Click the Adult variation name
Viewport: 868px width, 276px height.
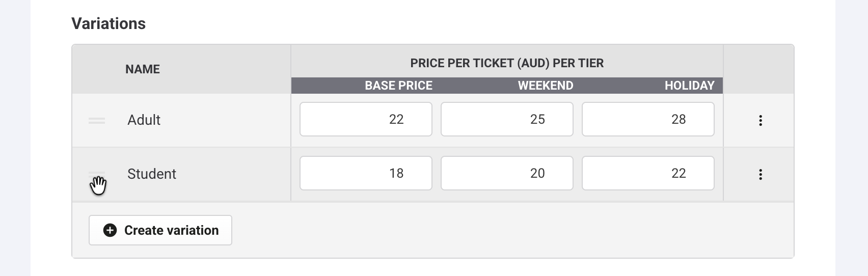coord(144,120)
